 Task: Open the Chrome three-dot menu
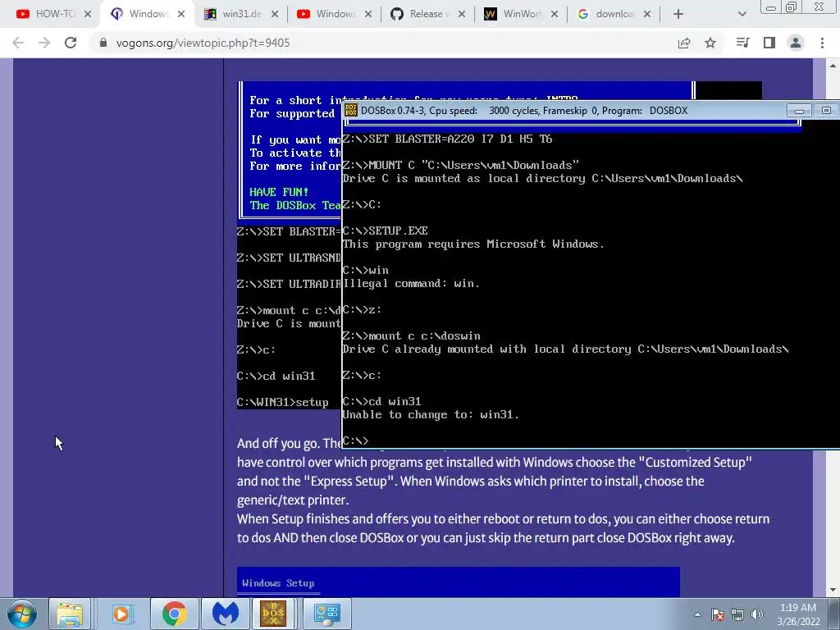[x=822, y=43]
